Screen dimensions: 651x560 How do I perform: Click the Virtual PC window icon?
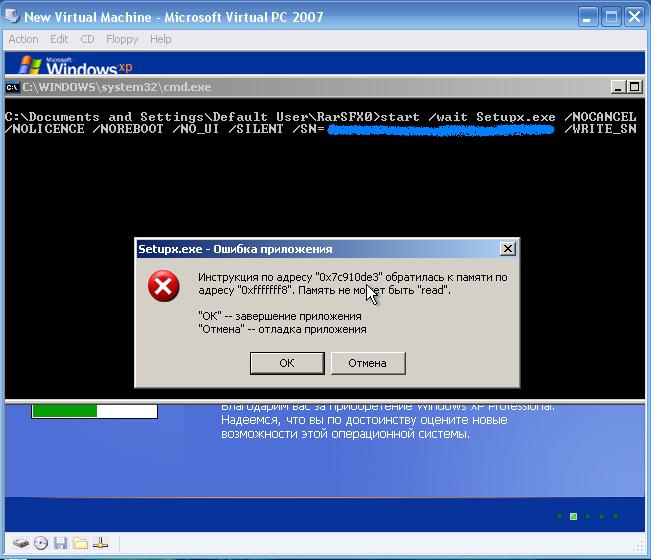12,16
